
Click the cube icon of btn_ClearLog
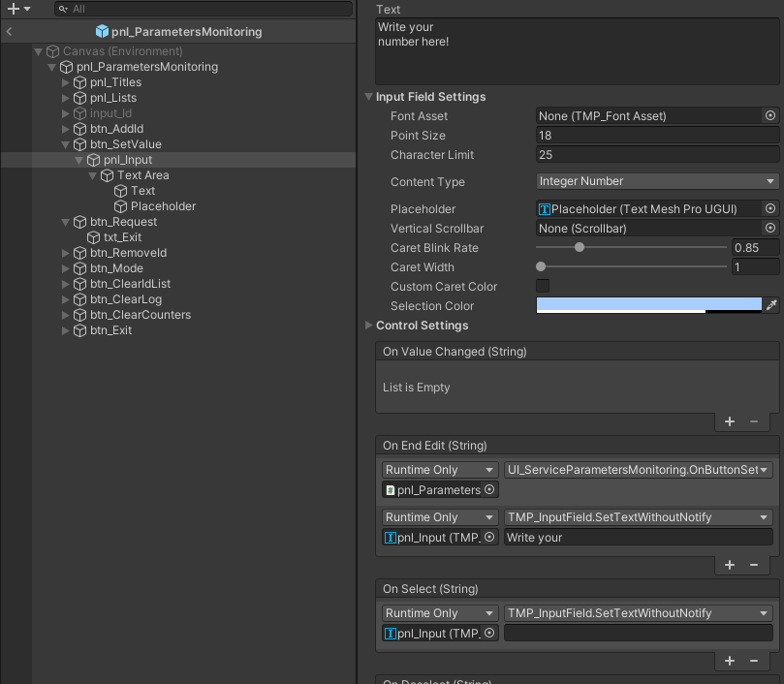click(x=80, y=299)
